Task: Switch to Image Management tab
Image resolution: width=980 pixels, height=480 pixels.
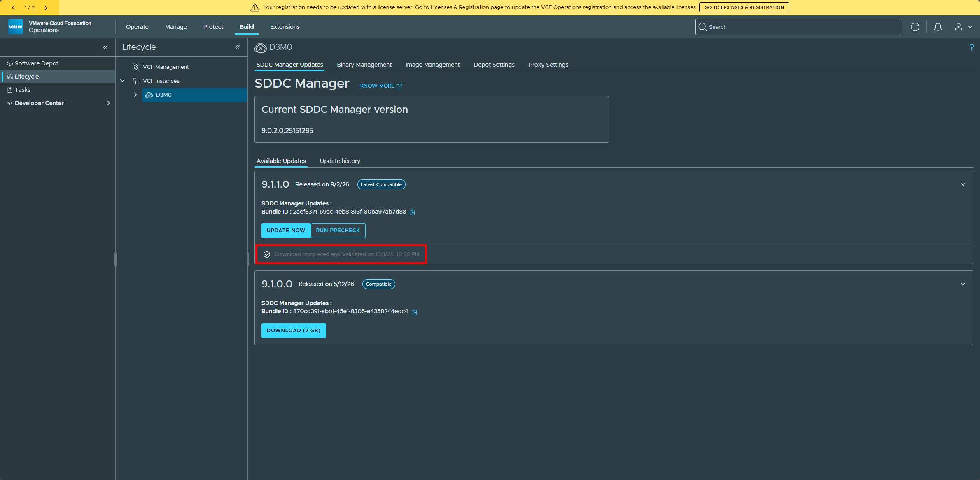Action: point(432,65)
